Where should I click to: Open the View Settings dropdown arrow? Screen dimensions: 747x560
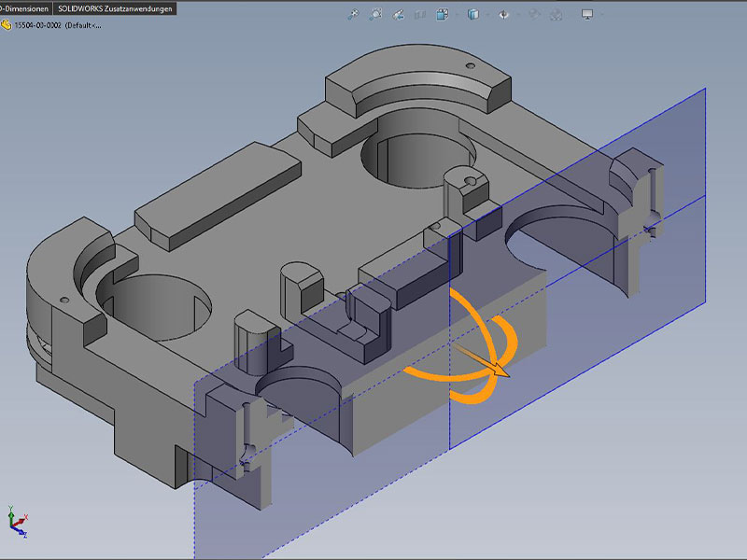(600, 15)
